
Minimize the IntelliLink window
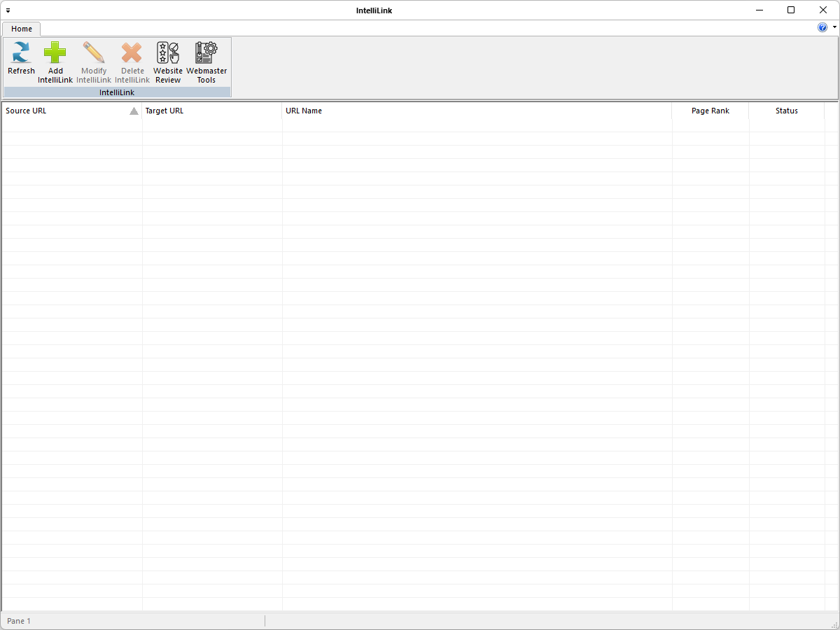pos(759,10)
